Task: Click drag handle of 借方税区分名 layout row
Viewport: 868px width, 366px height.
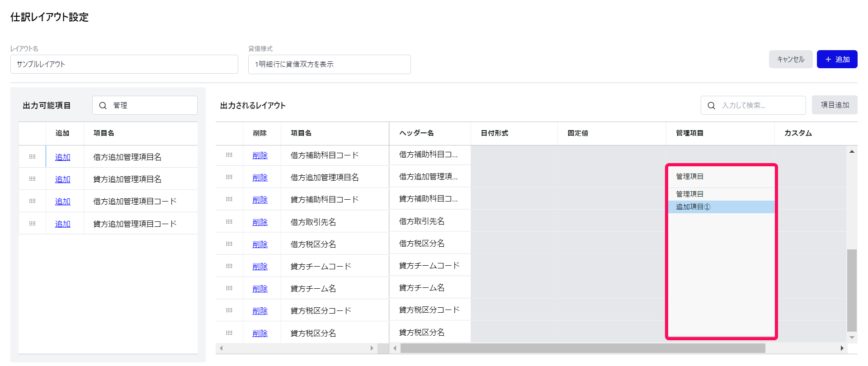Action: click(x=229, y=244)
